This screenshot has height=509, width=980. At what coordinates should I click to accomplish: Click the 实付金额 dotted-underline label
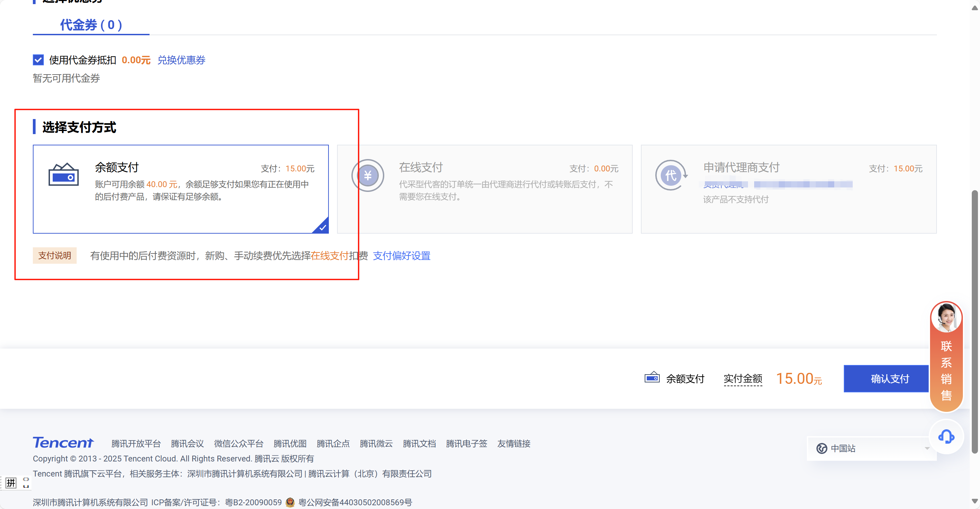743,379
